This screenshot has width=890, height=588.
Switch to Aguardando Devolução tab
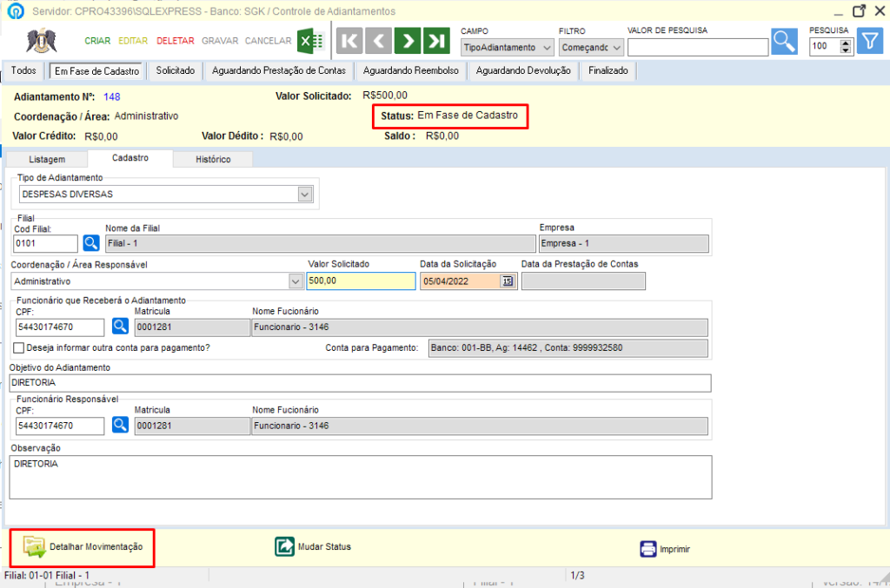click(x=523, y=70)
